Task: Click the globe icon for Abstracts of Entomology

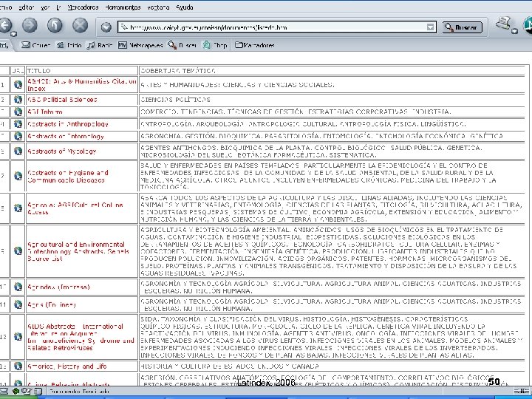Action: (x=18, y=136)
